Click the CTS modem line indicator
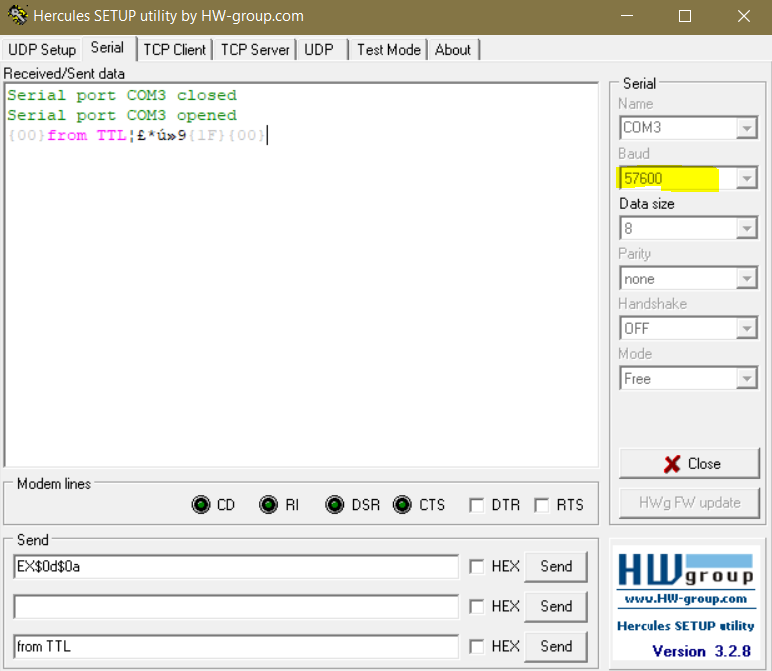Image resolution: width=772 pixels, height=671 pixels. coord(402,505)
